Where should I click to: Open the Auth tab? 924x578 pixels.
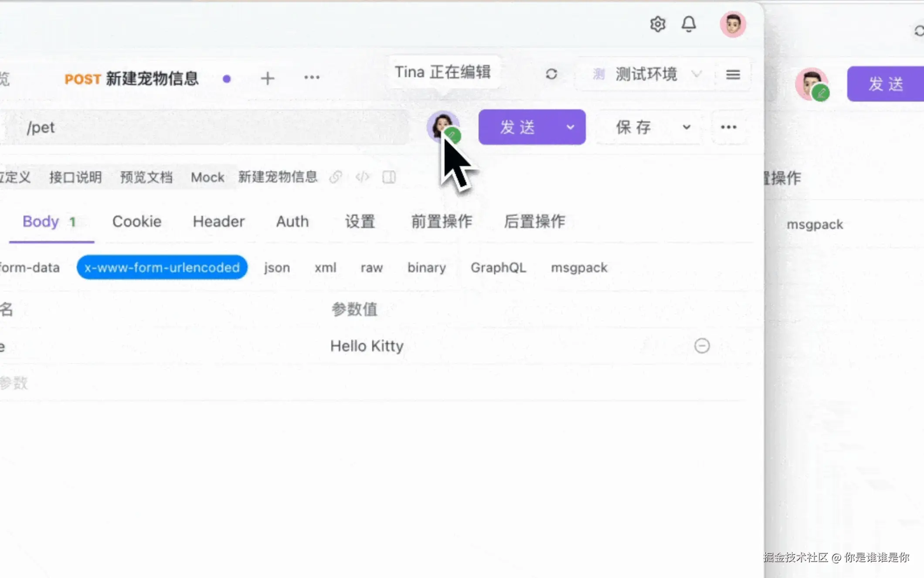292,221
